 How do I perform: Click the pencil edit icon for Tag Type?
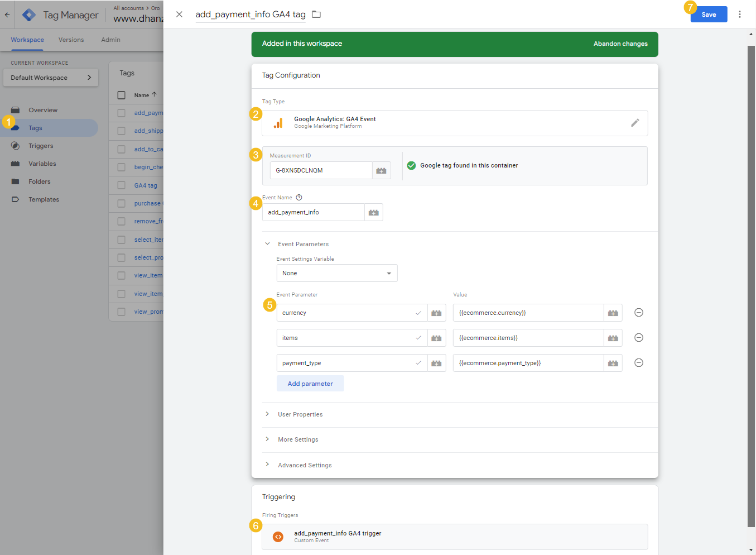(x=634, y=123)
